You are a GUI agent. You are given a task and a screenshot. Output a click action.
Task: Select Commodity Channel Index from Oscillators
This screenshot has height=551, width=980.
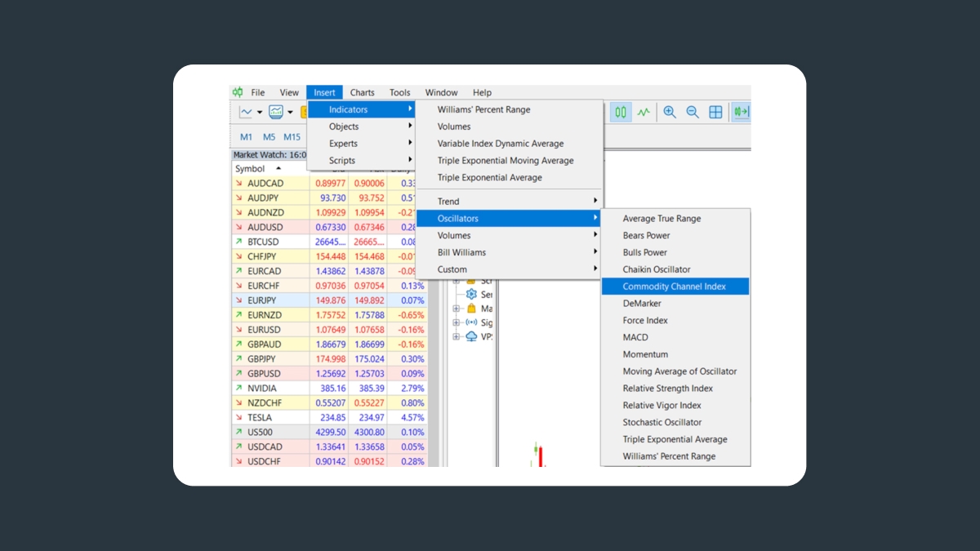(674, 287)
